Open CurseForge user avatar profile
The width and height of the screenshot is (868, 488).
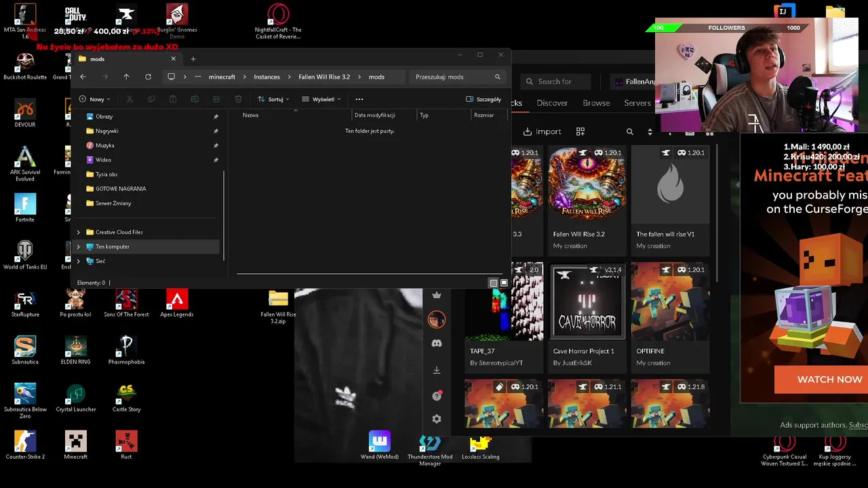[437, 319]
